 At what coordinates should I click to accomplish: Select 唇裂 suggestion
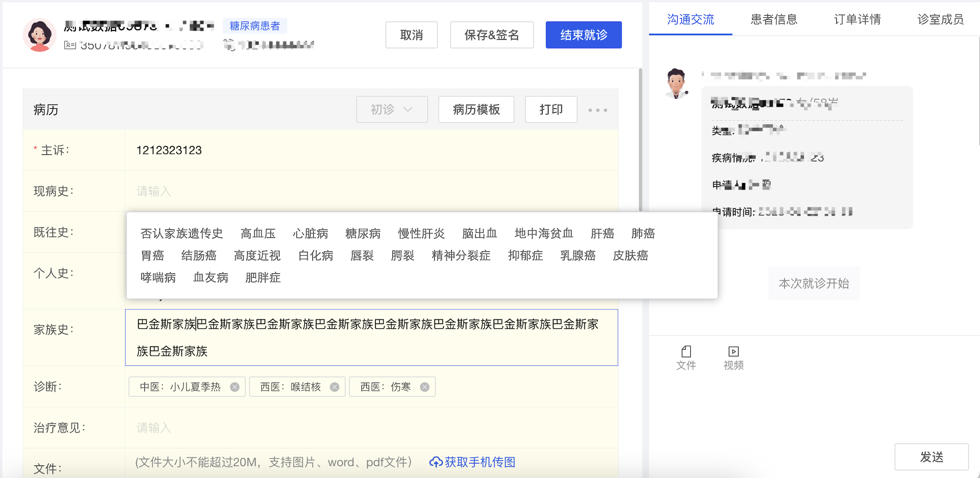click(x=362, y=255)
